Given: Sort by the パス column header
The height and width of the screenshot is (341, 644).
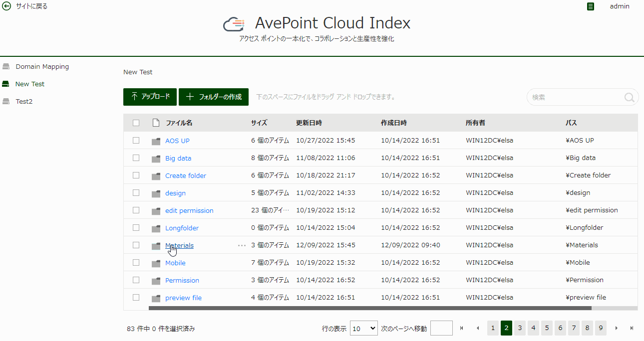Looking at the screenshot, I should (x=571, y=123).
